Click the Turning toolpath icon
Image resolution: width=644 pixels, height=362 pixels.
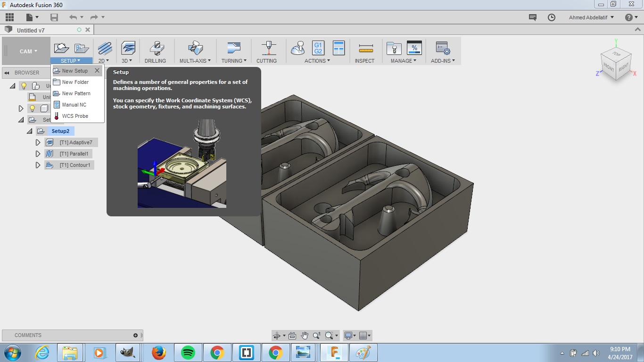click(233, 48)
